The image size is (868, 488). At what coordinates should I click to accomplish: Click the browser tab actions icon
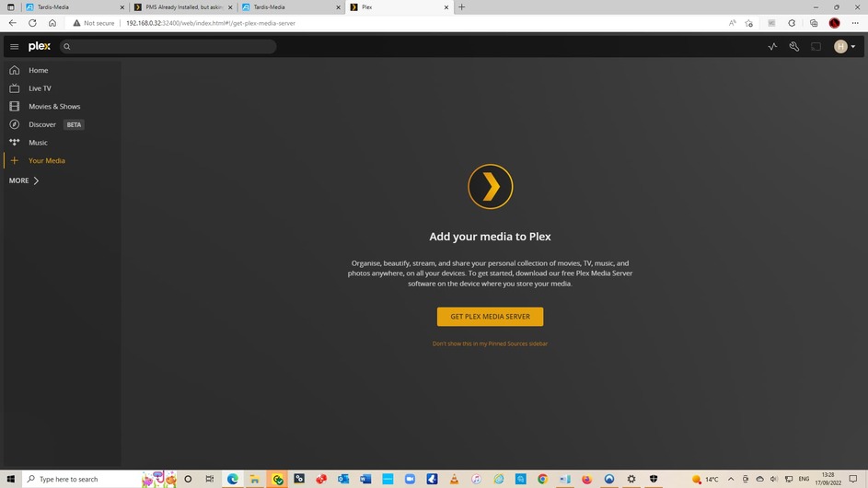pyautogui.click(x=10, y=7)
